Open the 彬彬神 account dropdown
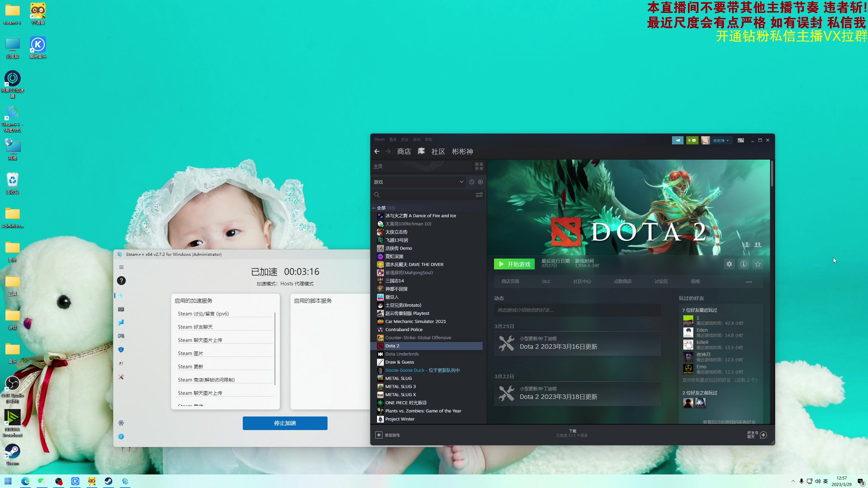Screen dimensions: 868x488 coord(720,140)
